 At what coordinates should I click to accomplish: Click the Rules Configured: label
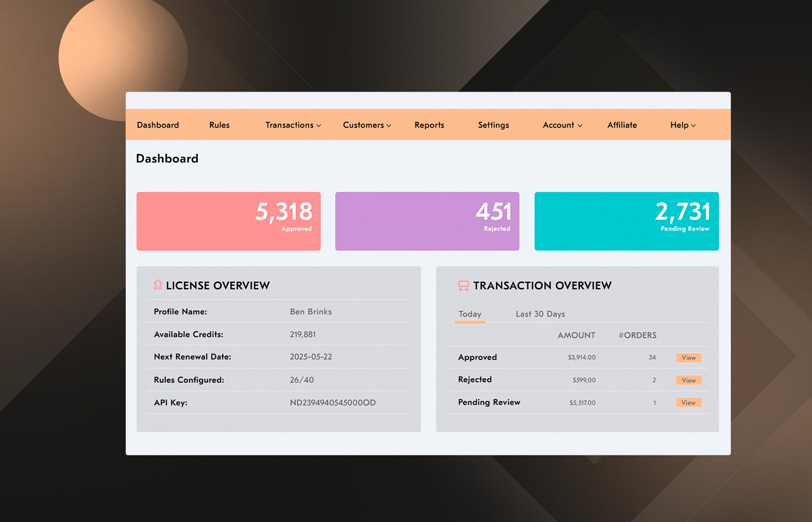click(x=189, y=380)
